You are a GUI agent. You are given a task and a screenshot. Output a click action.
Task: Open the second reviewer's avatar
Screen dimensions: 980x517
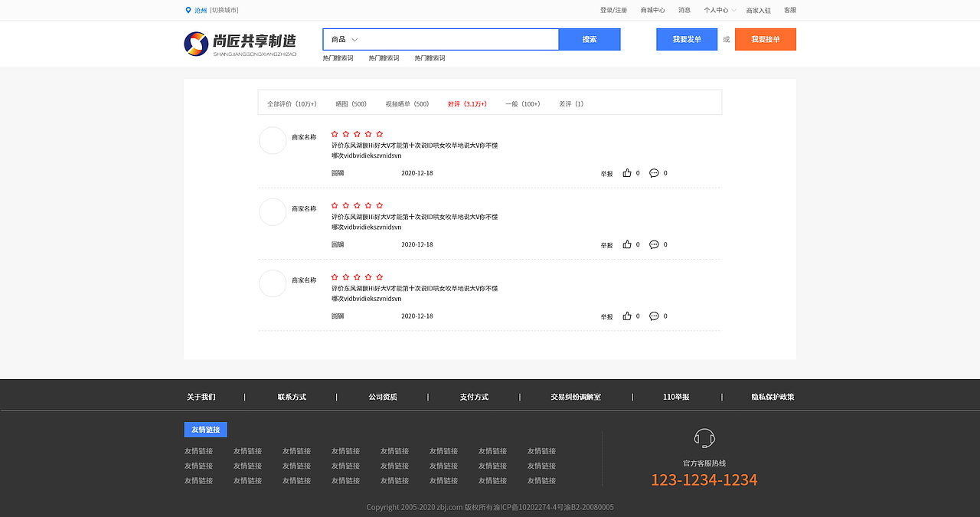[273, 212]
